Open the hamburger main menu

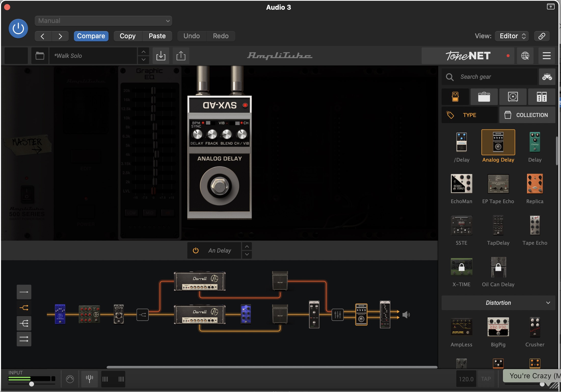point(546,56)
